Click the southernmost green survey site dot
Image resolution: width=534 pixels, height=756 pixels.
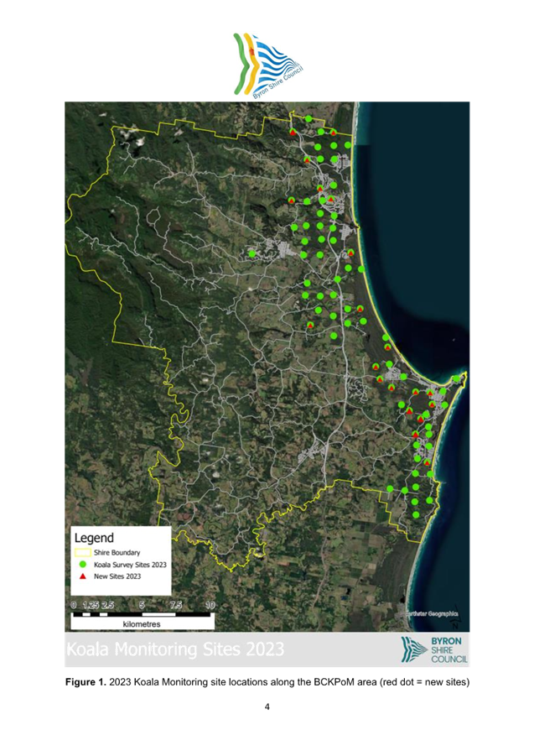[x=415, y=513]
